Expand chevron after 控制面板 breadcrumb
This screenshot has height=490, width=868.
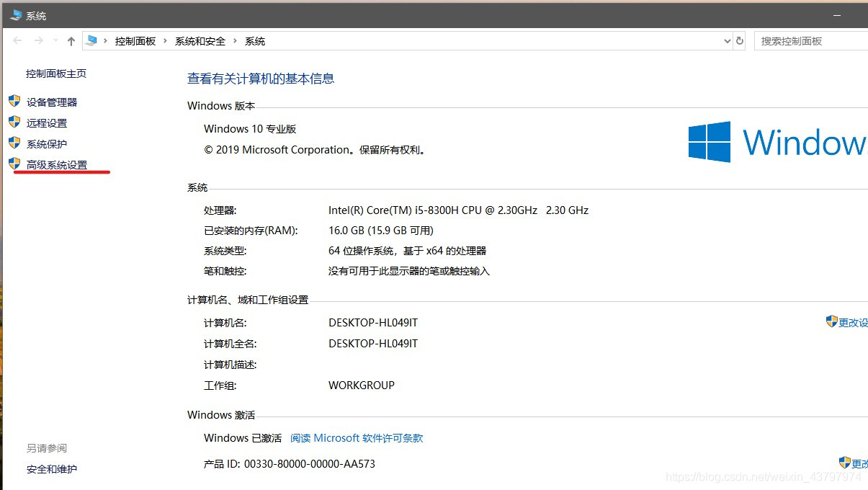pyautogui.click(x=166, y=41)
